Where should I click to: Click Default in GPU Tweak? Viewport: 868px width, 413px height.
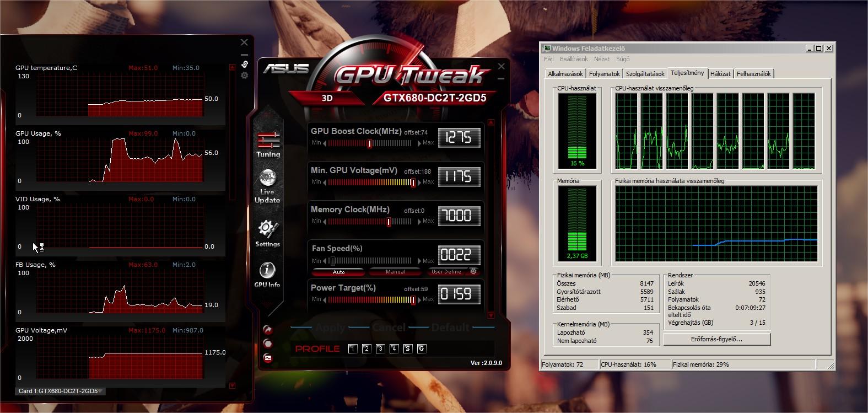click(451, 328)
